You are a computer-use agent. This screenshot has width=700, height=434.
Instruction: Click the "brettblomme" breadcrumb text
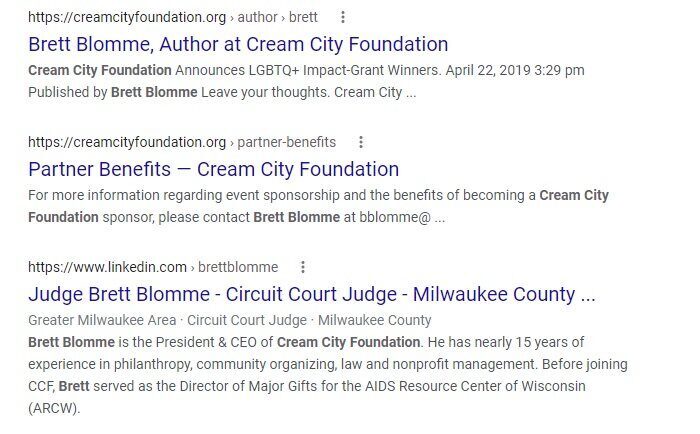pos(238,267)
